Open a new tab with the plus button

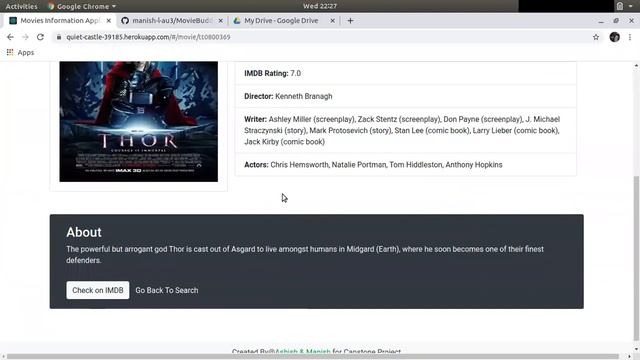[x=350, y=20]
